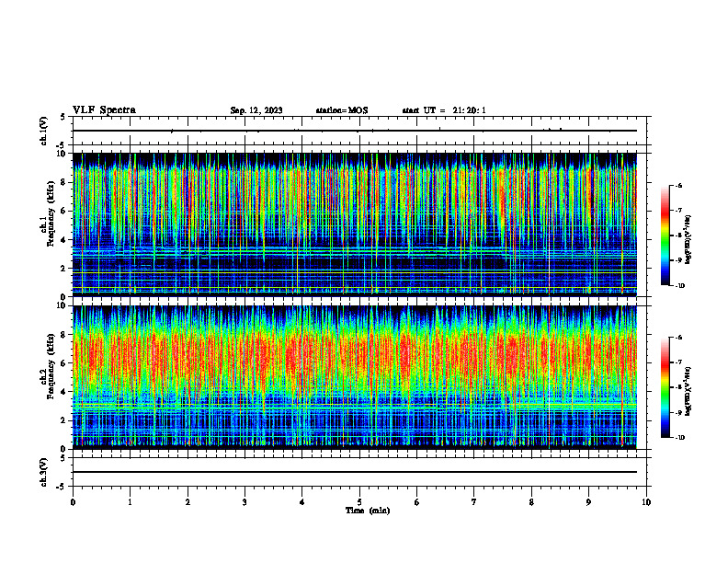Click the ch.2 spectrogram color bar
This screenshot has height=563, width=728.
[665, 387]
